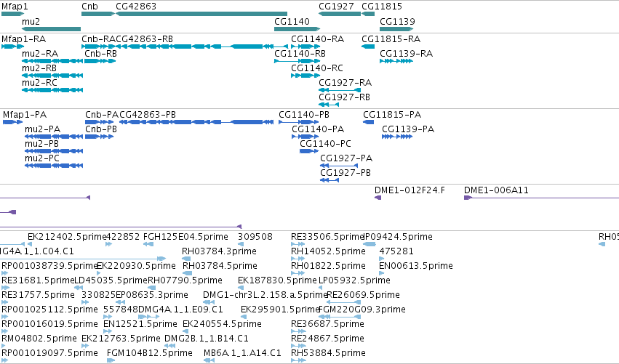Select protein Mfap1-PA
This screenshot has height=364, width=619.
[12, 122]
